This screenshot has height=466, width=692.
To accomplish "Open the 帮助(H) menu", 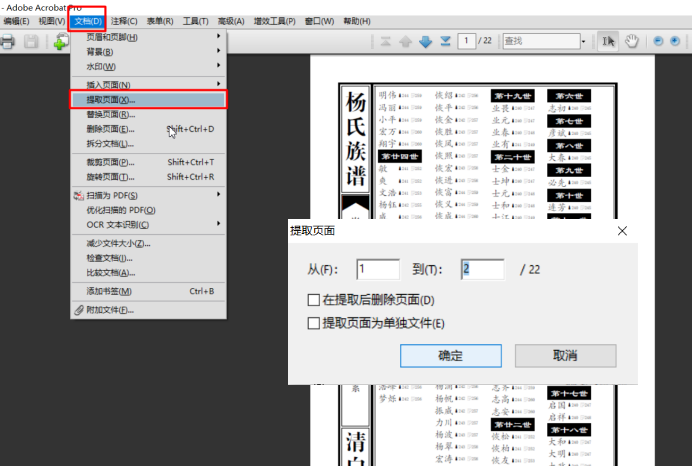I will (x=357, y=21).
